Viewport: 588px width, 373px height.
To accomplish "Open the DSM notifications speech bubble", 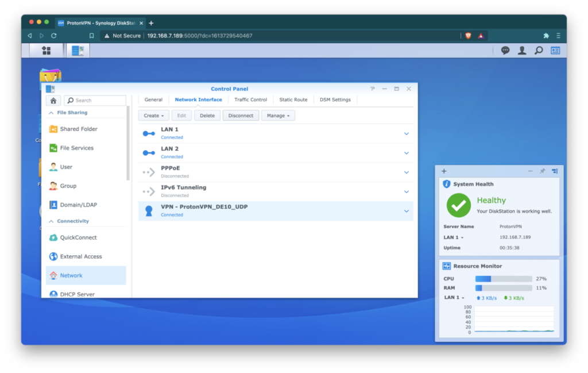I will pyautogui.click(x=505, y=50).
